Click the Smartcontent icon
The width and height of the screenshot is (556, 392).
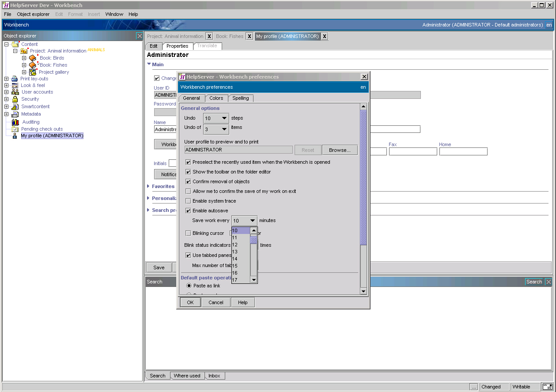(15, 106)
